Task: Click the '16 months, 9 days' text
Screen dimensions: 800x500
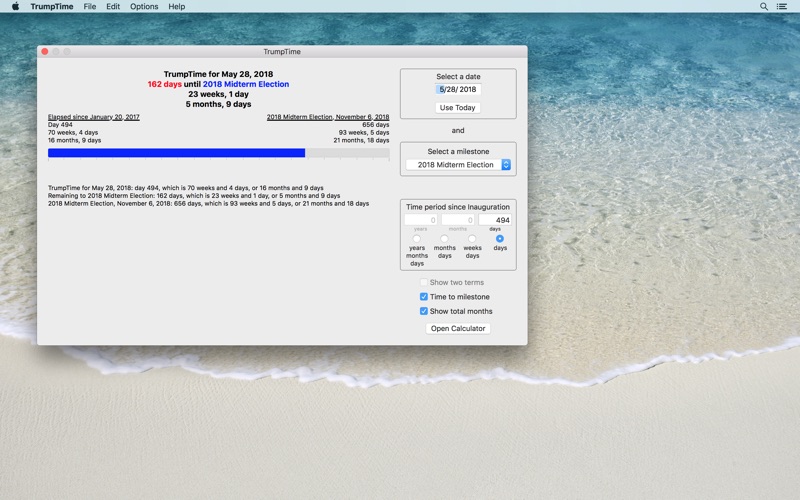Action: click(74, 140)
